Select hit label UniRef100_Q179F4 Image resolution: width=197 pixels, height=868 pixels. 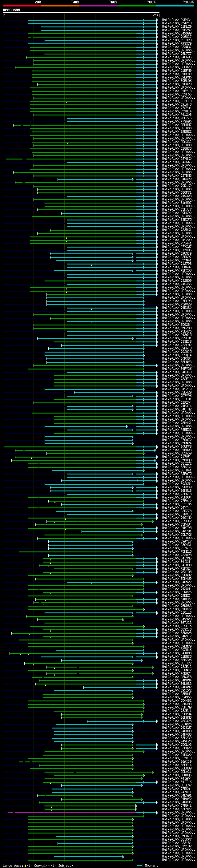[177, 457]
